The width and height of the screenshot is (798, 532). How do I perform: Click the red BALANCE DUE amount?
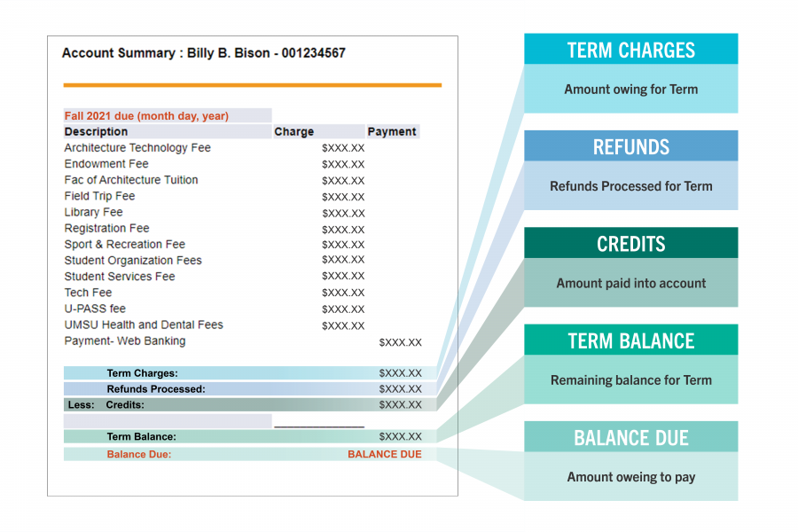pyautogui.click(x=384, y=455)
